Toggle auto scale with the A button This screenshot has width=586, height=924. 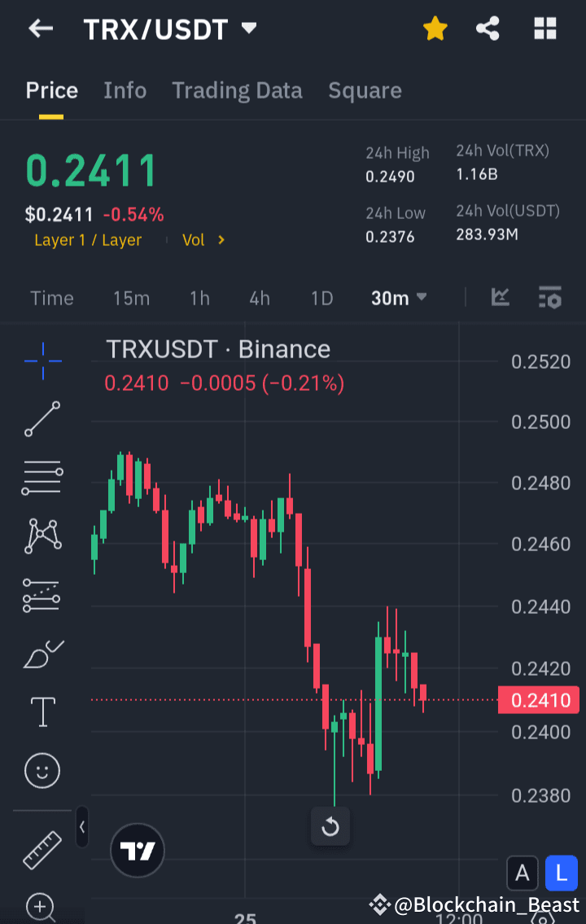[x=523, y=873]
